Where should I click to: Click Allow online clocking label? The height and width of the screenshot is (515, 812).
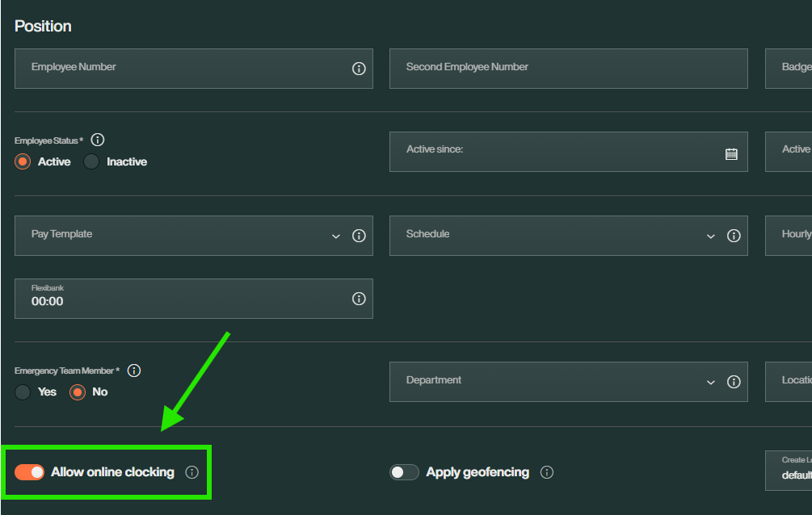click(112, 472)
